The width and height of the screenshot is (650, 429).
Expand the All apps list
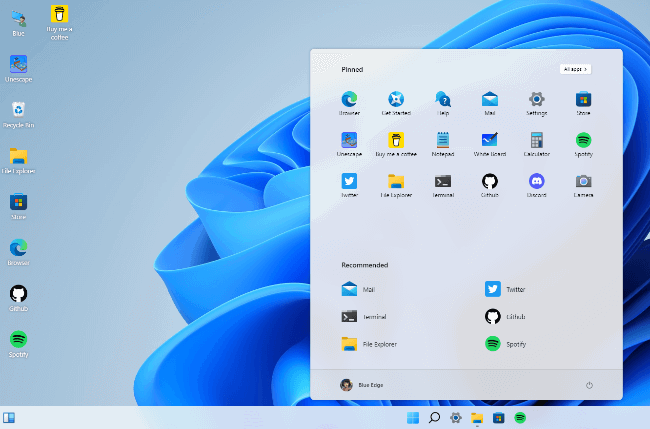click(x=575, y=69)
